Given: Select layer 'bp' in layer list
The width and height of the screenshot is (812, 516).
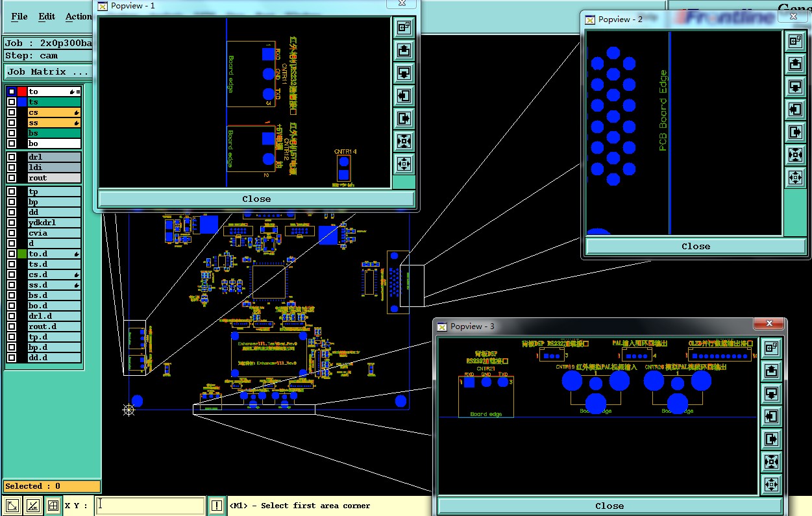Looking at the screenshot, I should tap(54, 202).
